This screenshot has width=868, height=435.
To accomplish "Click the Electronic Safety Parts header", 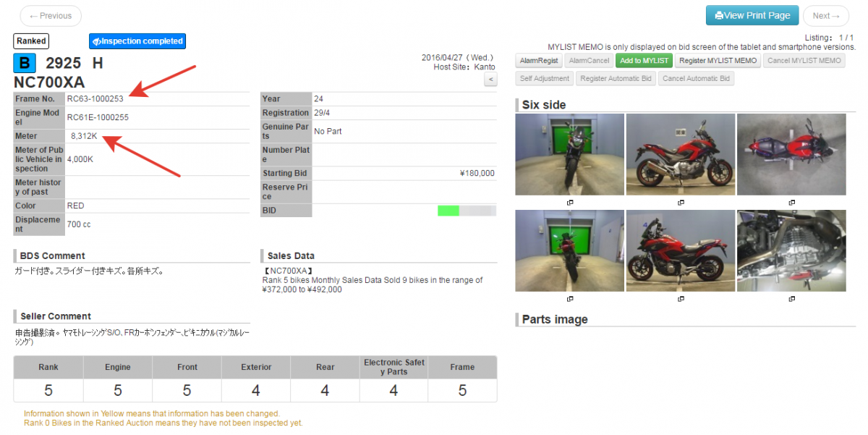I will click(394, 368).
